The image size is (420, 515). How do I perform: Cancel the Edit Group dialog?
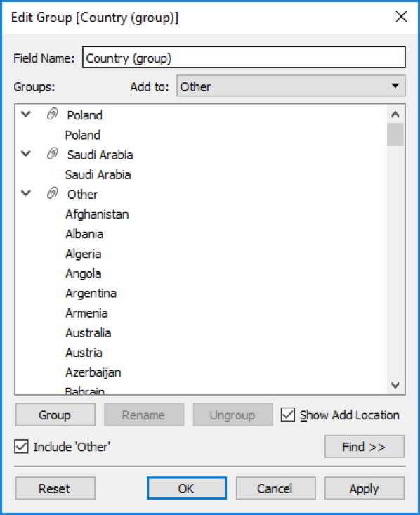tap(275, 488)
